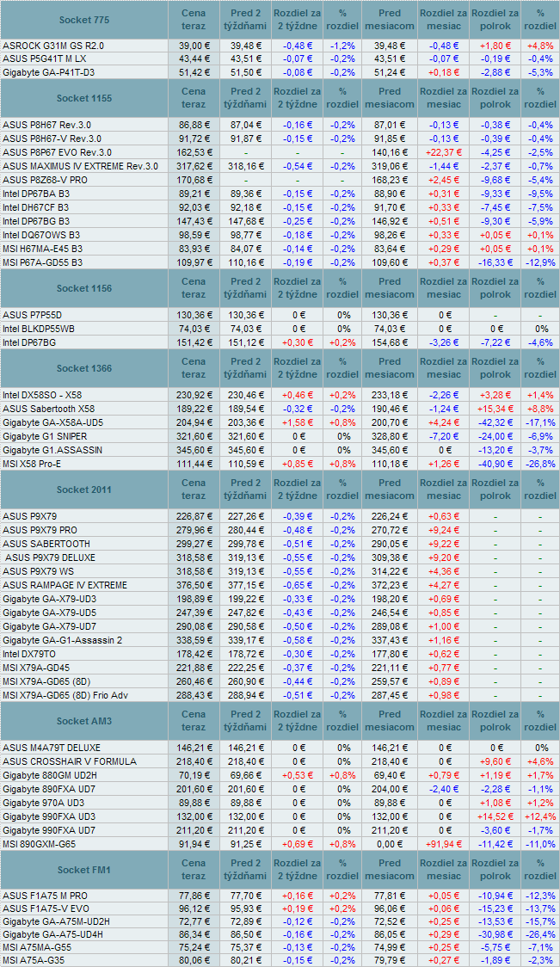The width and height of the screenshot is (560, 967).
Task: Select the Intel DX79TO product name
Action: [29, 654]
